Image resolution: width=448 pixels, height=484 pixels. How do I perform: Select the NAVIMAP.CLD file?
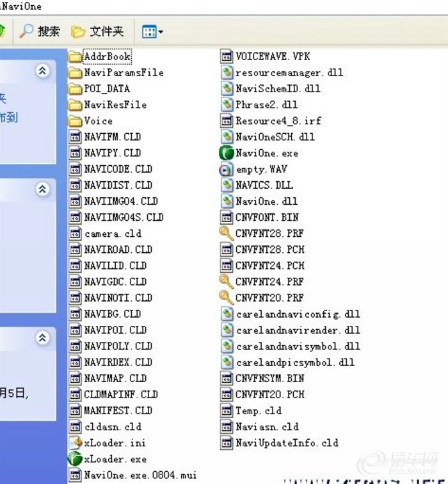click(x=115, y=378)
